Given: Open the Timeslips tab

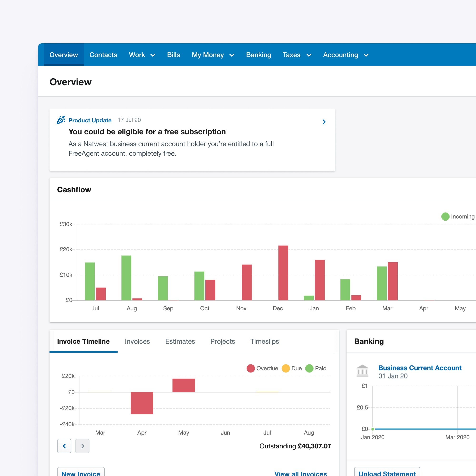Looking at the screenshot, I should 265,341.
